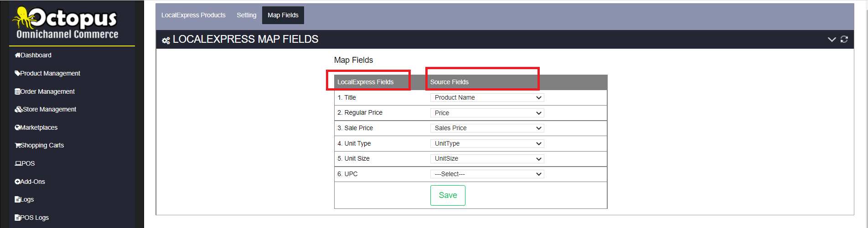Open the UPC ---Select--- dropdown
The width and height of the screenshot is (868, 228).
(x=487, y=174)
